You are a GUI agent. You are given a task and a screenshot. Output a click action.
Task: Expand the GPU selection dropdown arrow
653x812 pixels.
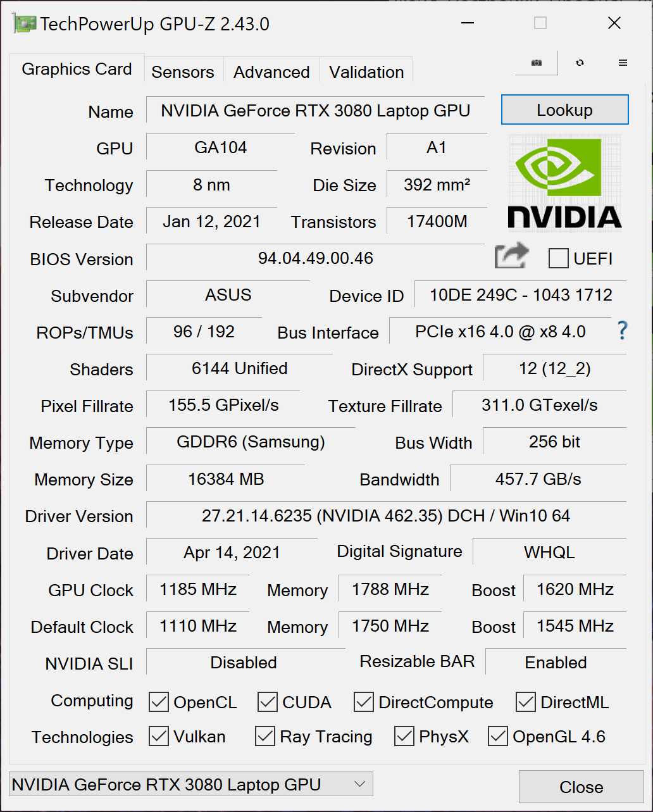pyautogui.click(x=359, y=784)
